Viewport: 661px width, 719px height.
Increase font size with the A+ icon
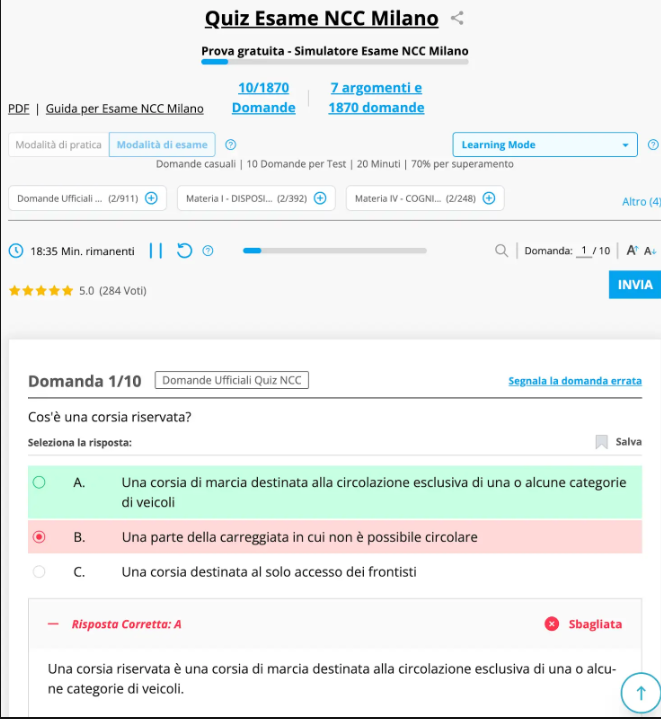tap(632, 250)
